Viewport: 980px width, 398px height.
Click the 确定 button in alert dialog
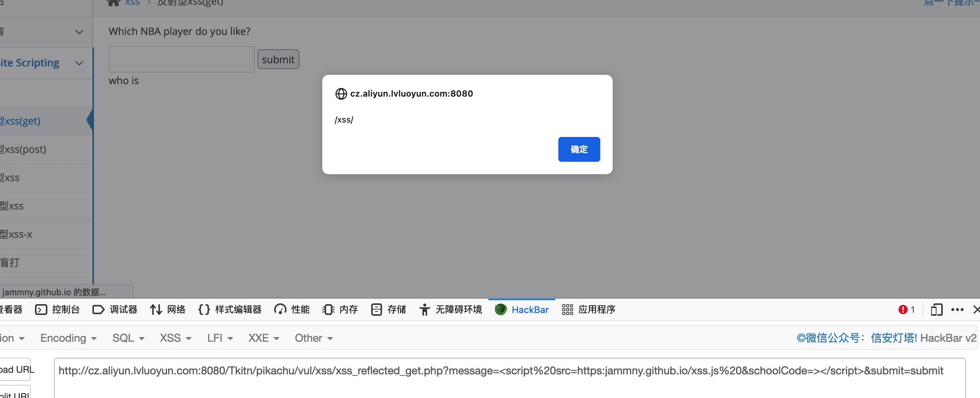point(579,149)
